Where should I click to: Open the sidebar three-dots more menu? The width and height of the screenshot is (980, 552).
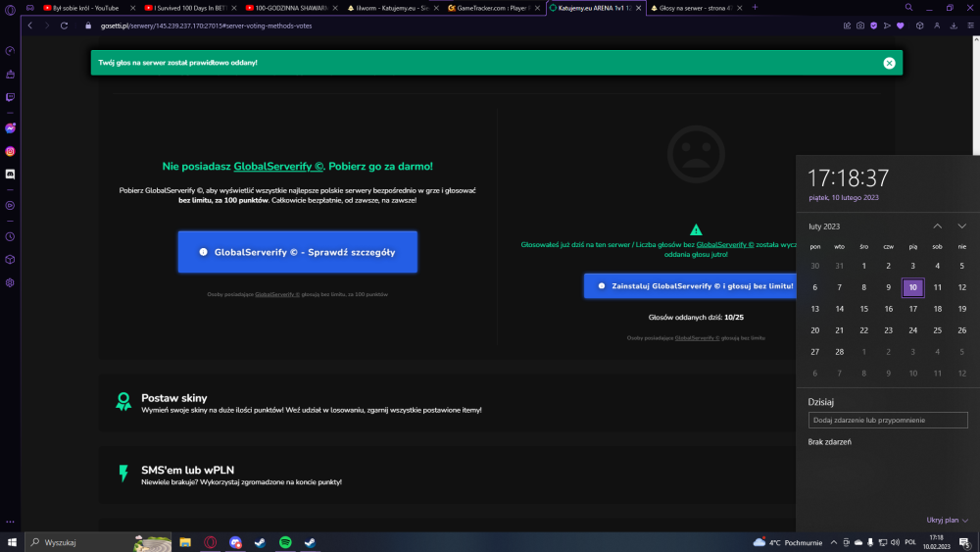[x=10, y=522]
